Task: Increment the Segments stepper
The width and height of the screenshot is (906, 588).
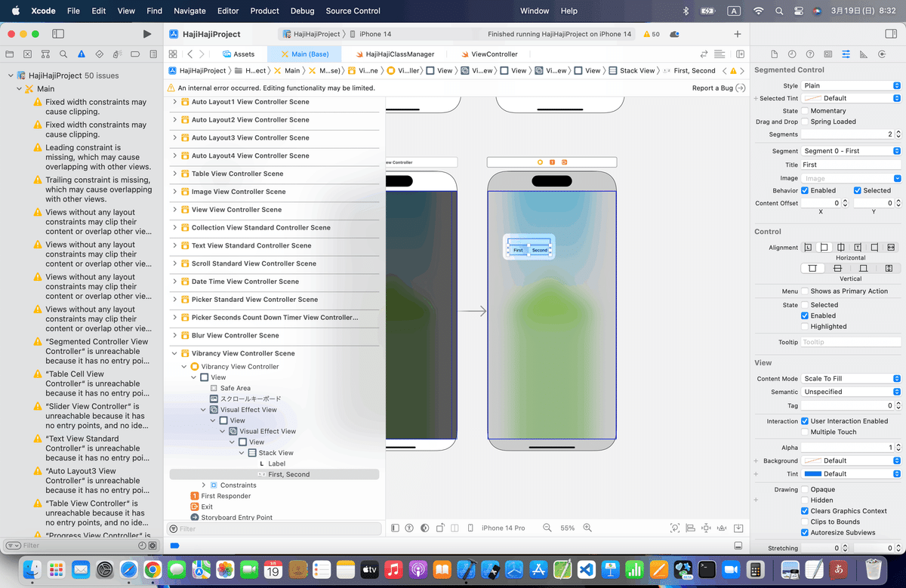Action: 898,133
